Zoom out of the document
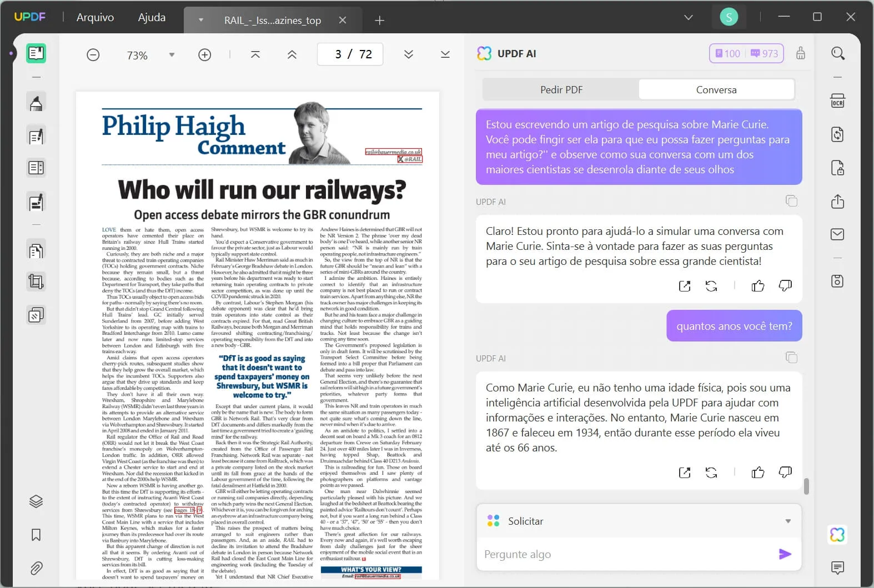The image size is (874, 588). pyautogui.click(x=93, y=55)
